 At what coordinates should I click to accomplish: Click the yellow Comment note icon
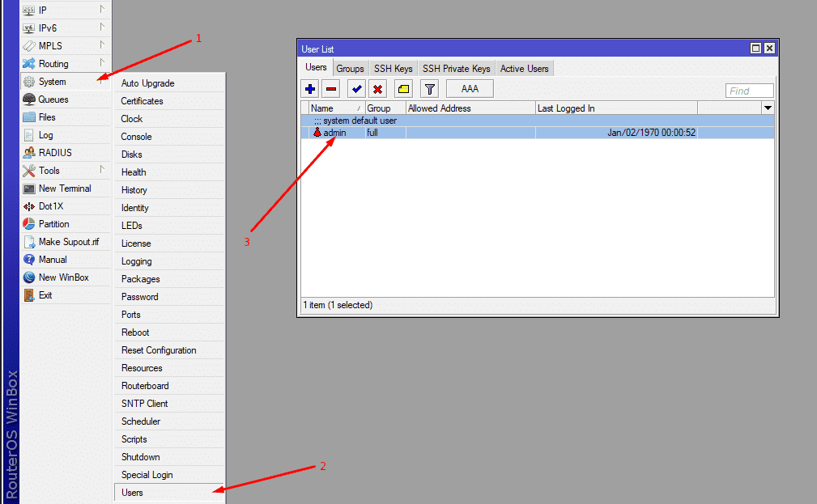pyautogui.click(x=403, y=89)
